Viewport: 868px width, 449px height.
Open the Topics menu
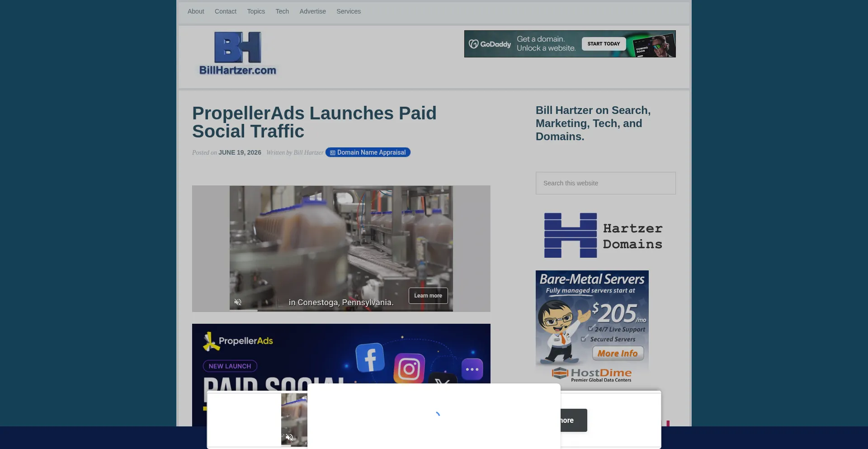(x=256, y=11)
